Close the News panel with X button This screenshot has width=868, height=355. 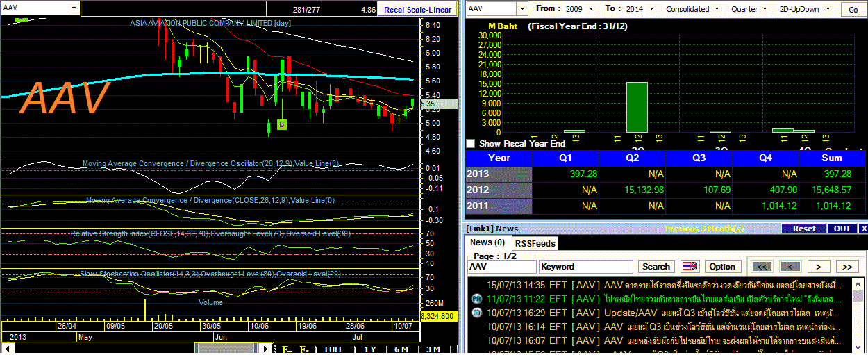click(x=863, y=229)
